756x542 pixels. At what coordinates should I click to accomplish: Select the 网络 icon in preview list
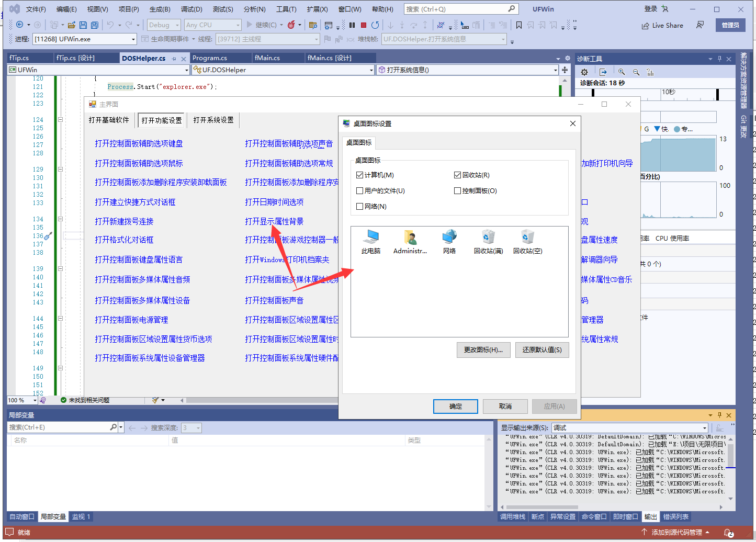point(449,242)
